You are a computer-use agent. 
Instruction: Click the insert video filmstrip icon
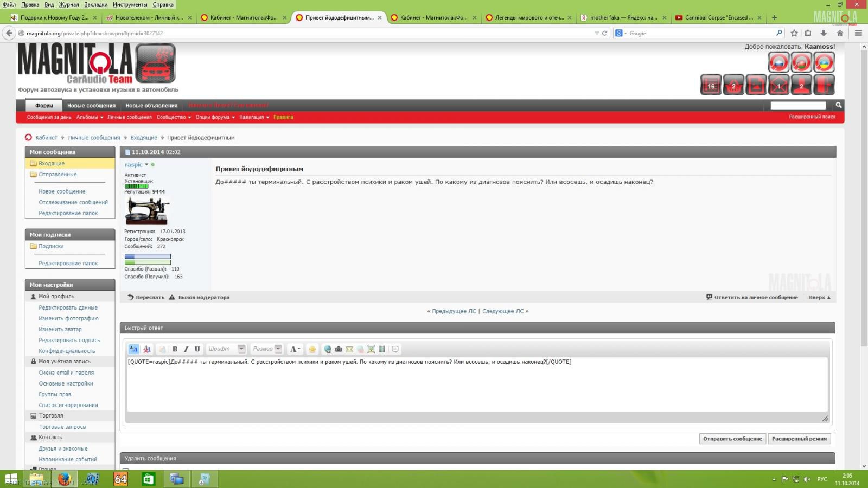pyautogui.click(x=382, y=349)
